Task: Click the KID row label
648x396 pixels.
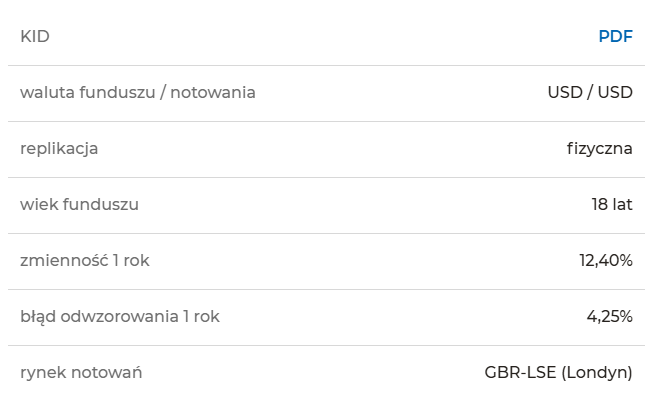Action: (x=35, y=36)
